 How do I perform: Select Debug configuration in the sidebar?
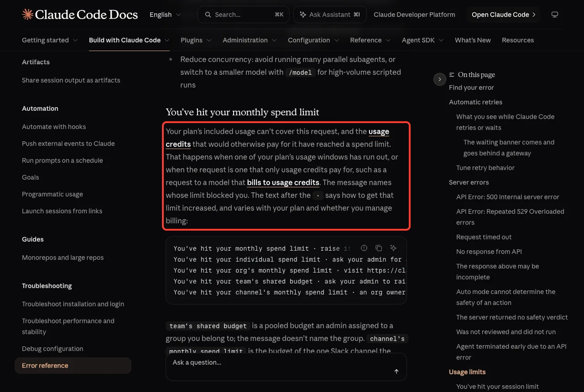(52, 349)
